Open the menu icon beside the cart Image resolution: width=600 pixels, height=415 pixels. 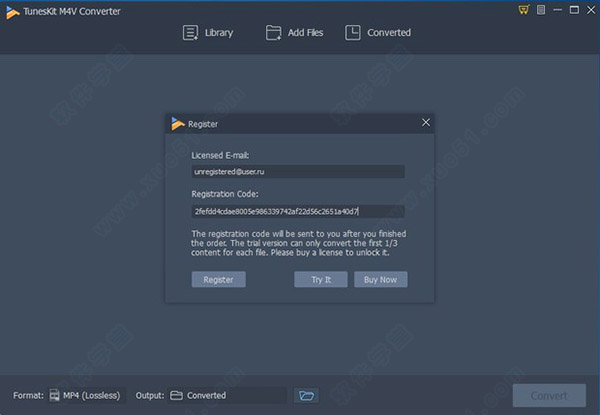coord(541,10)
